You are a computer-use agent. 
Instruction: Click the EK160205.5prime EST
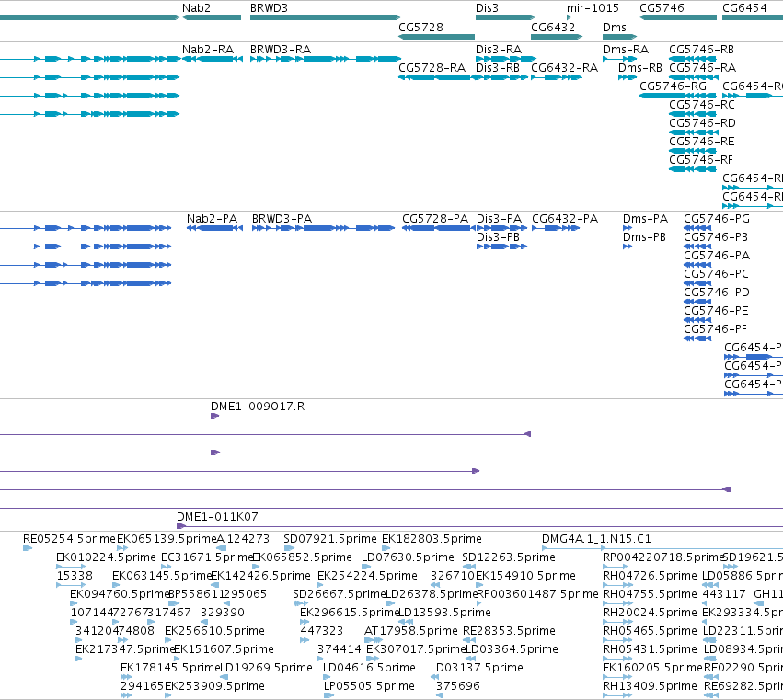(617, 678)
